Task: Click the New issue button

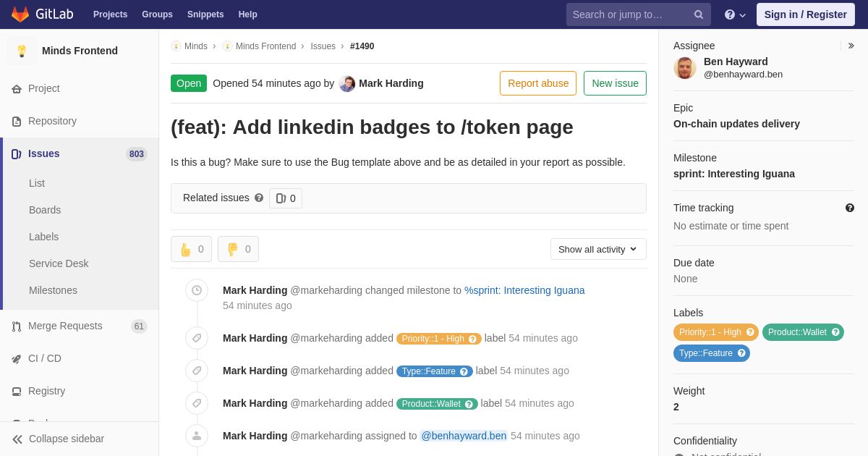Action: [x=615, y=83]
